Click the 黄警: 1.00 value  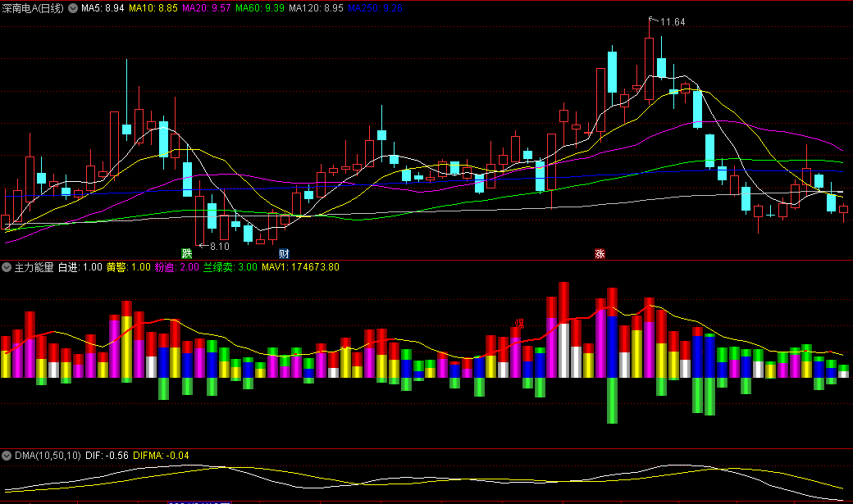coord(129,267)
